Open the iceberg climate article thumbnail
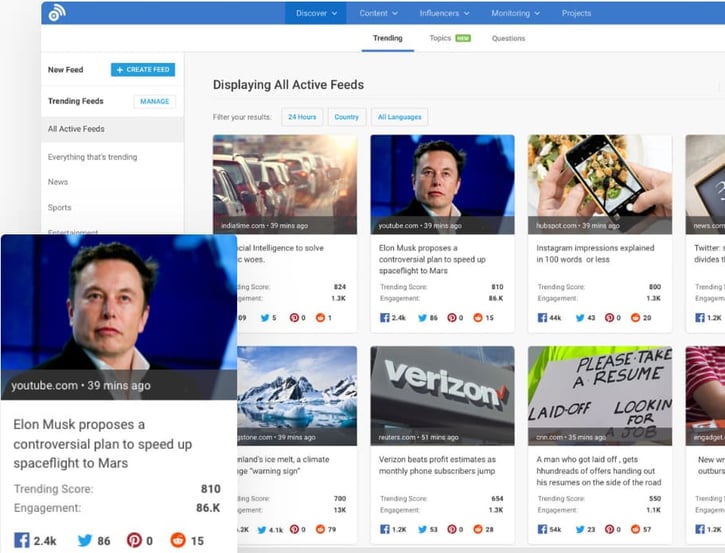Viewport: 725px width, 553px height. pos(297,396)
